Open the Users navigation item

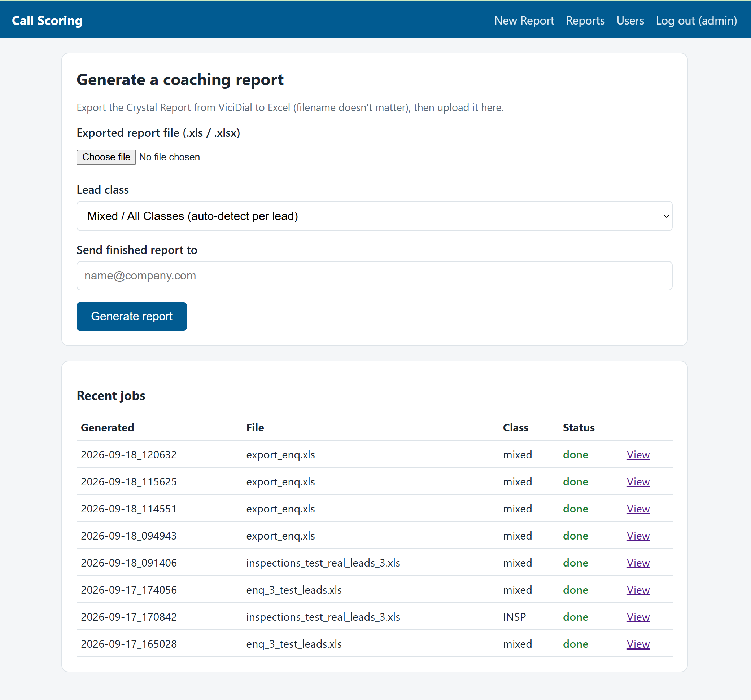pos(630,21)
